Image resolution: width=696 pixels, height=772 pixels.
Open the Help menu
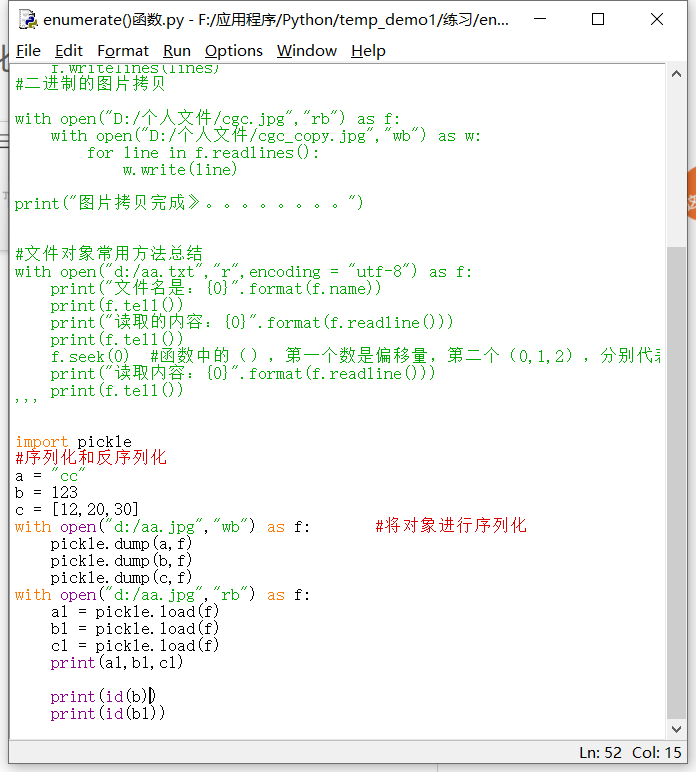[x=368, y=51]
